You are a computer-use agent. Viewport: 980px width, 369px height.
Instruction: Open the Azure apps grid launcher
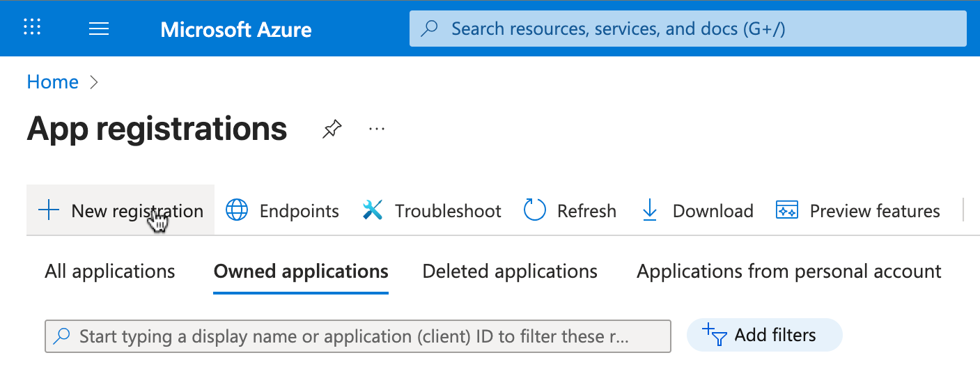[32, 28]
